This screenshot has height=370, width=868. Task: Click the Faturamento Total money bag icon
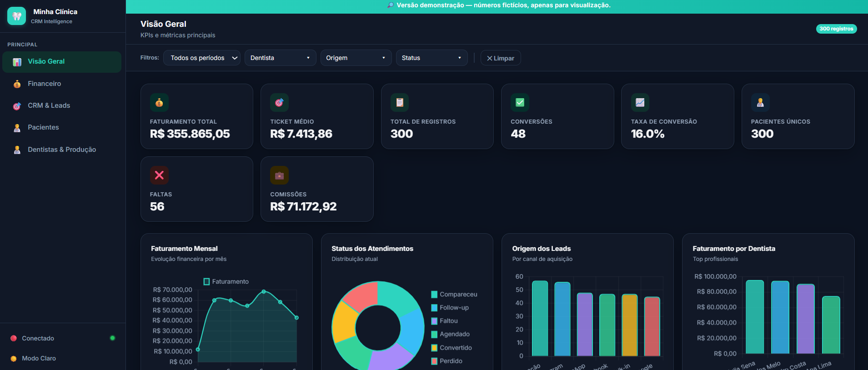coord(159,102)
